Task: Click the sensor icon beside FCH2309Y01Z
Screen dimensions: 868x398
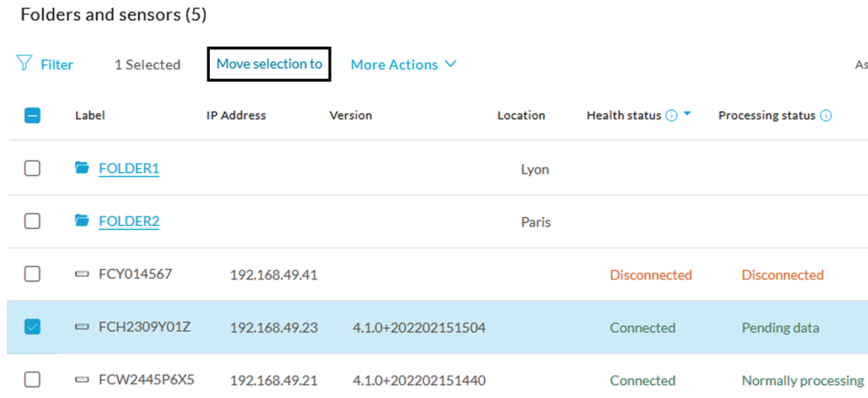Action: 83,326
